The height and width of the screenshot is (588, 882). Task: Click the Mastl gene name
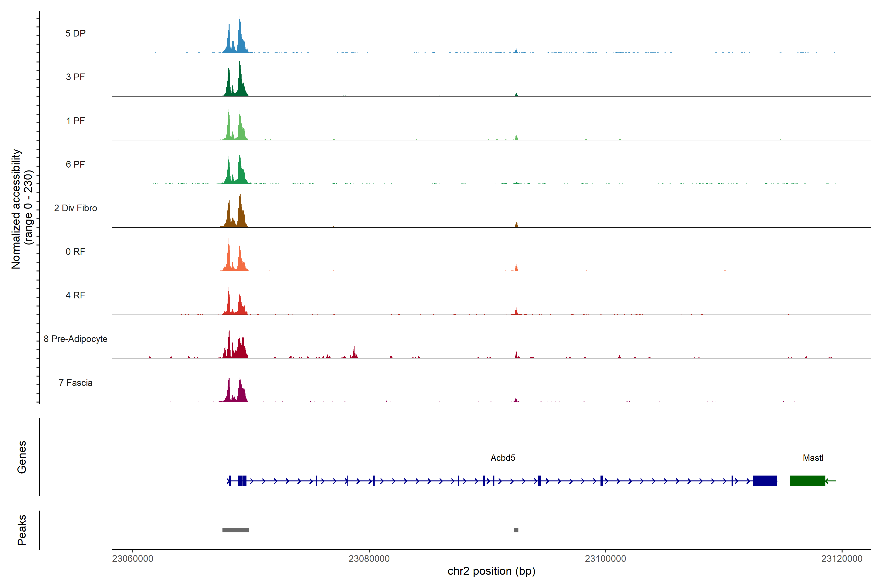click(813, 458)
